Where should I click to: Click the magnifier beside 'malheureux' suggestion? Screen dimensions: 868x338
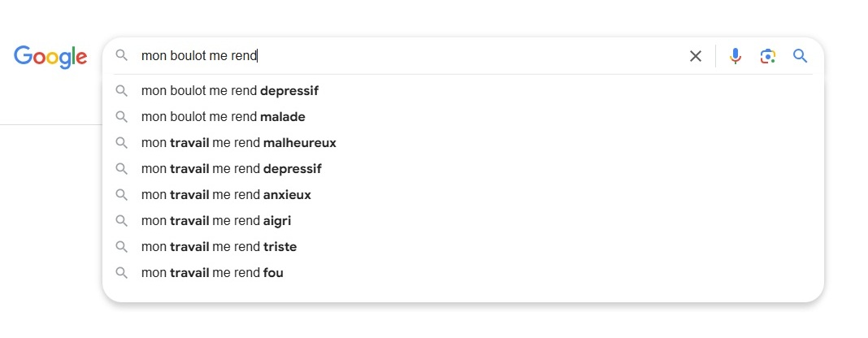pyautogui.click(x=122, y=143)
